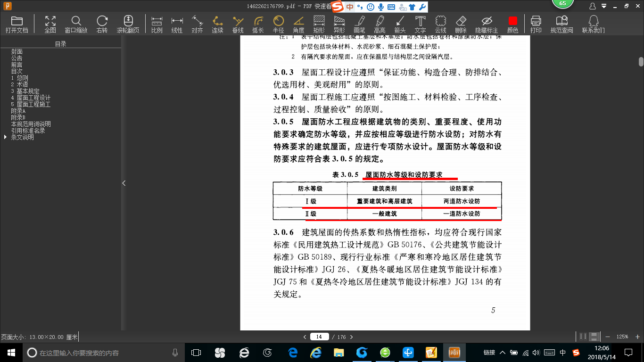Select the 垂线 perpendicular tool
The width and height of the screenshot is (644, 362).
coord(238,24)
